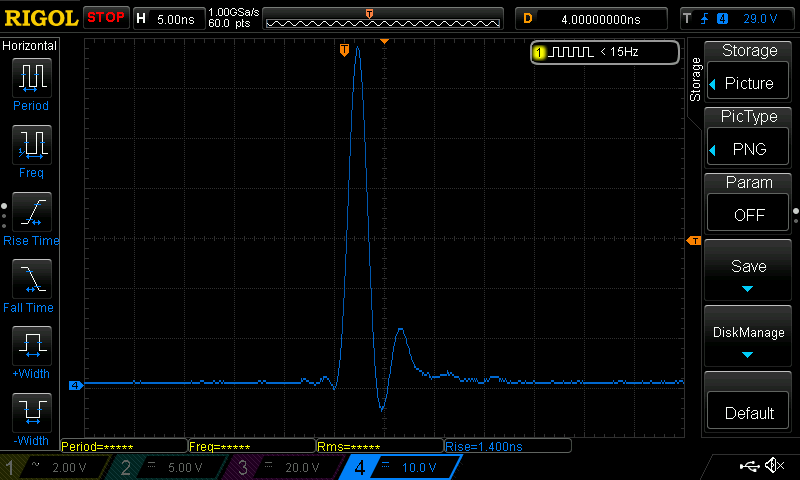Toggle channel 3 at 20.0 V
Screen dimensions: 800x480
282,467
